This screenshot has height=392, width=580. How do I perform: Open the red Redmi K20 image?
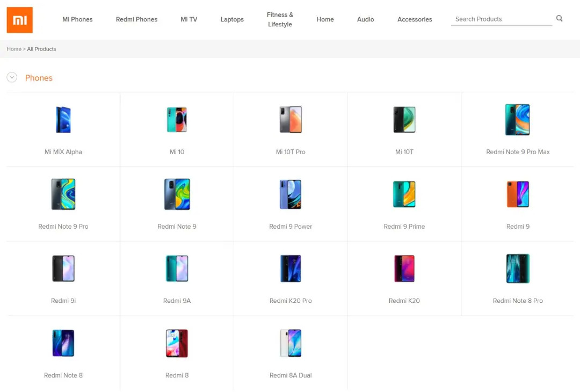(x=404, y=268)
